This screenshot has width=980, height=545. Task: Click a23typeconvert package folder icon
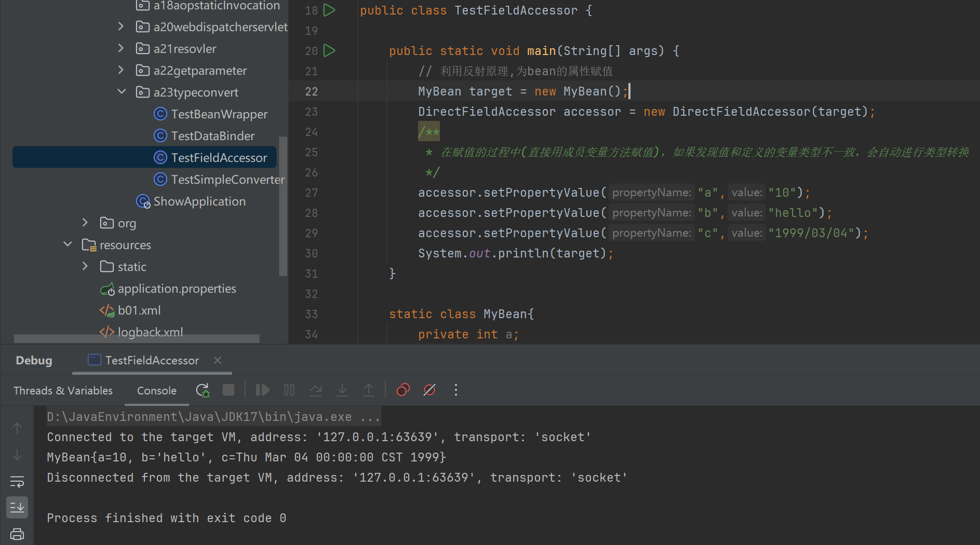coord(143,92)
